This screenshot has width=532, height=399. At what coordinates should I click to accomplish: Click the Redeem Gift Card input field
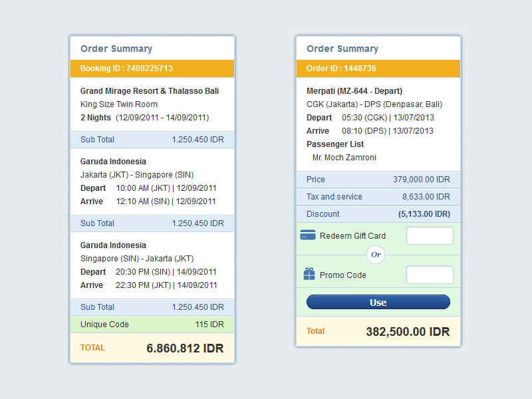click(x=430, y=236)
